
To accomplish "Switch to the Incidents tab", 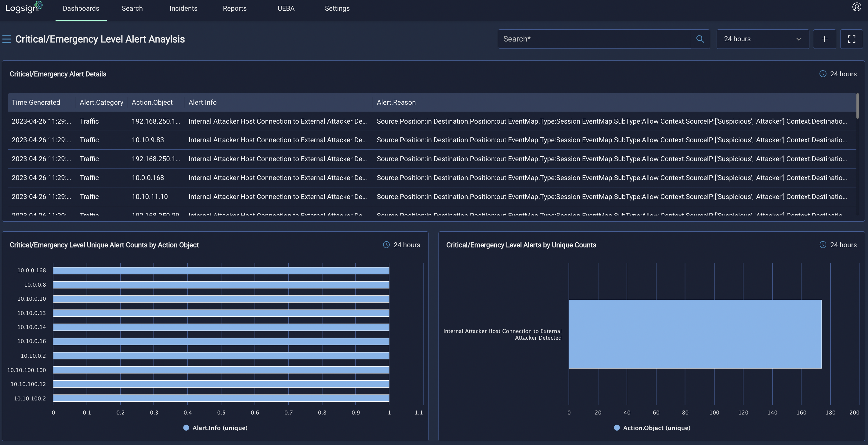I will (183, 9).
